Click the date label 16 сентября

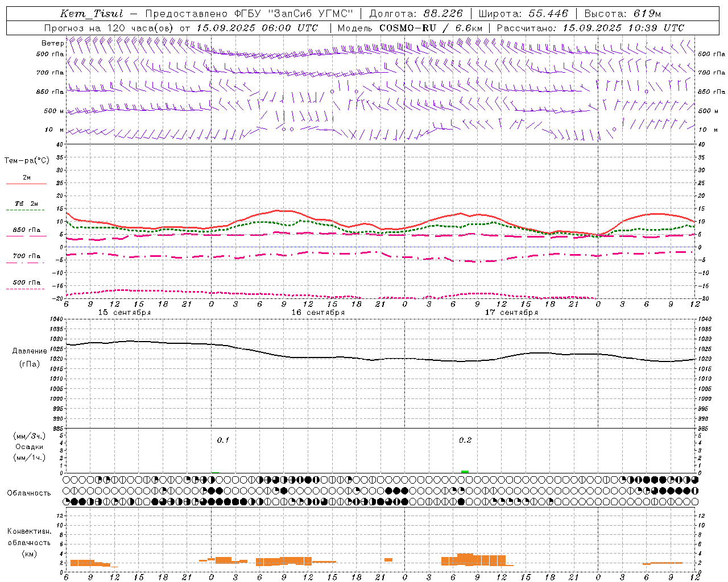pyautogui.click(x=318, y=313)
